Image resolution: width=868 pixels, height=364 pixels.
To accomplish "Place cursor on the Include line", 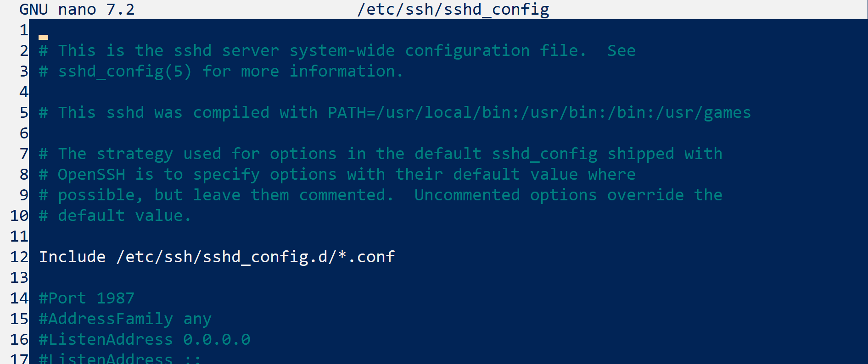I will [217, 257].
